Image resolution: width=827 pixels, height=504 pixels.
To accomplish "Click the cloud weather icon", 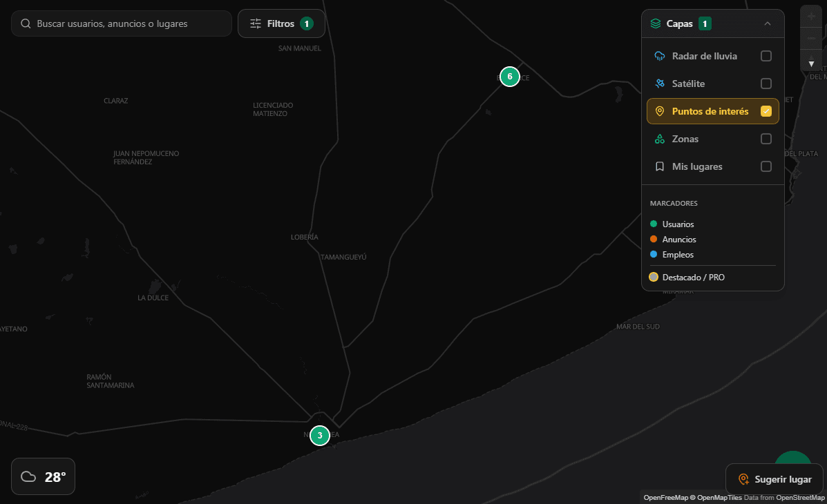I will [28, 476].
